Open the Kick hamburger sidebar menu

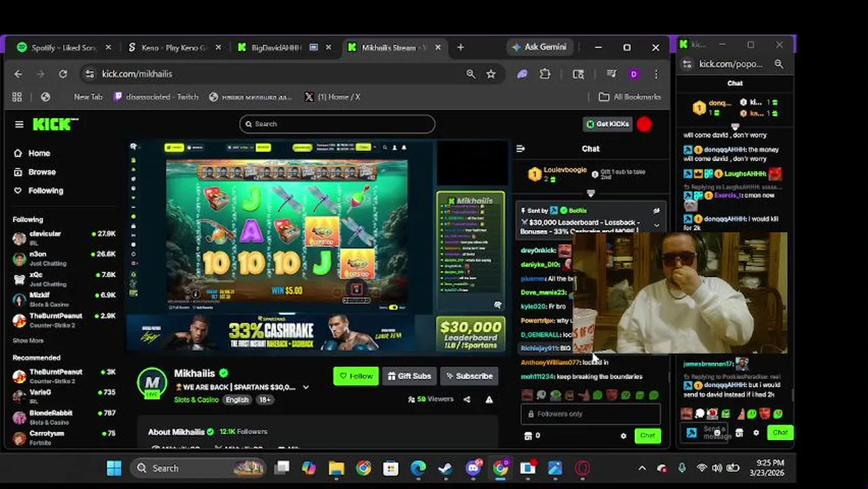click(x=19, y=124)
